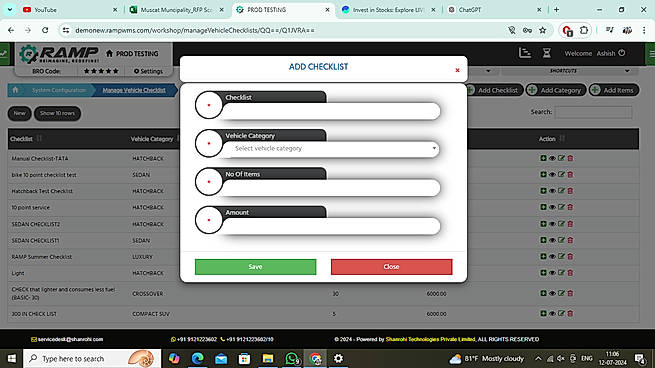655x368 pixels.
Task: View the 300 IN CHECK LIST row
Action: pos(552,313)
